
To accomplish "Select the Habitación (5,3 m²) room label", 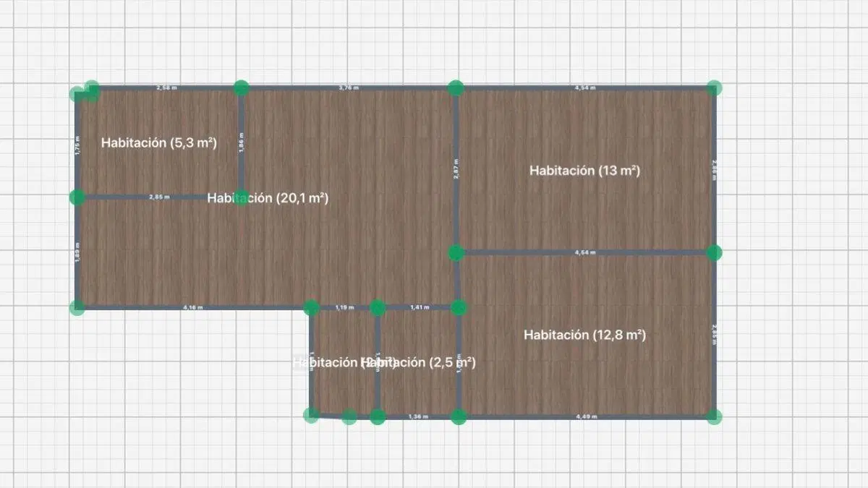I will pos(159,143).
